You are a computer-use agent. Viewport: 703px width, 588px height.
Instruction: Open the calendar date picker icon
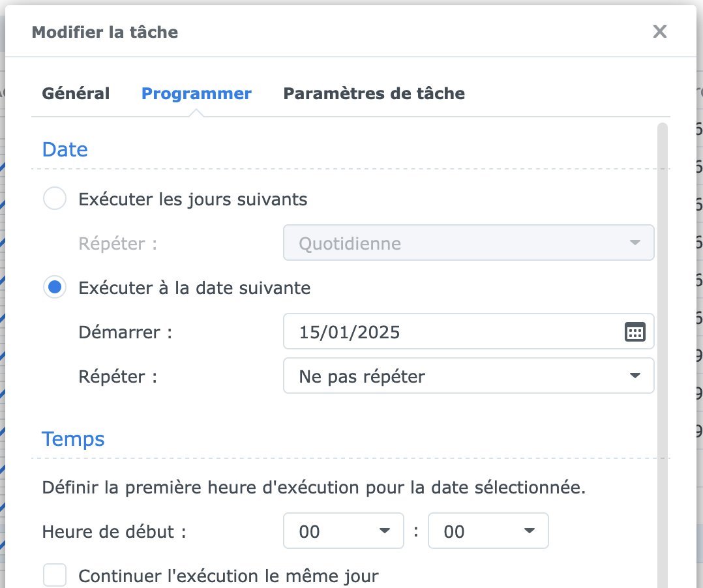(x=635, y=332)
